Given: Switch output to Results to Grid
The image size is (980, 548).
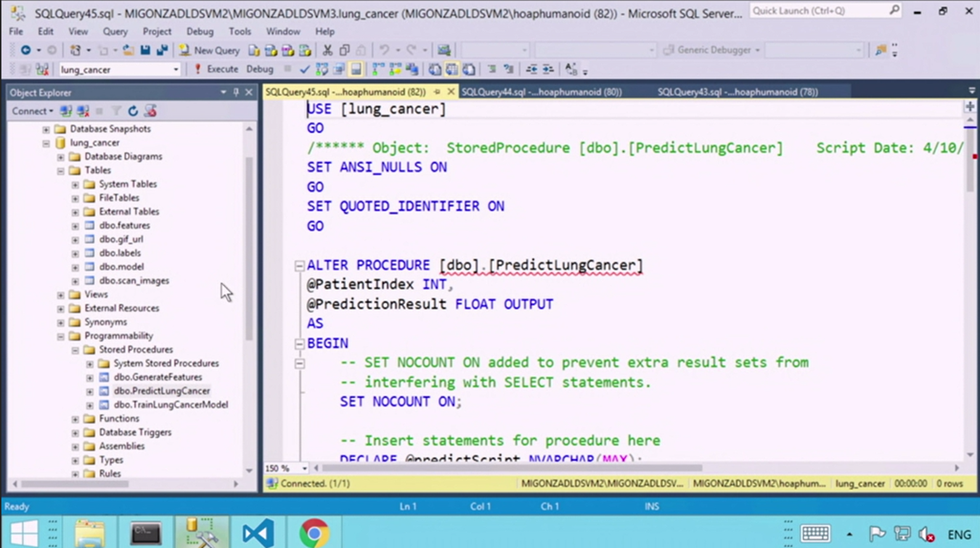Looking at the screenshot, I should (x=452, y=70).
